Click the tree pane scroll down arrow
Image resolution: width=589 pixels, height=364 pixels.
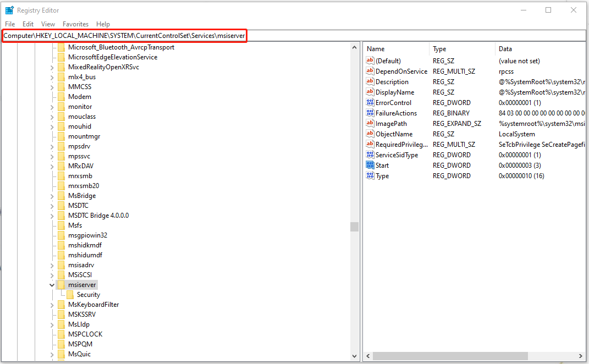(x=354, y=356)
